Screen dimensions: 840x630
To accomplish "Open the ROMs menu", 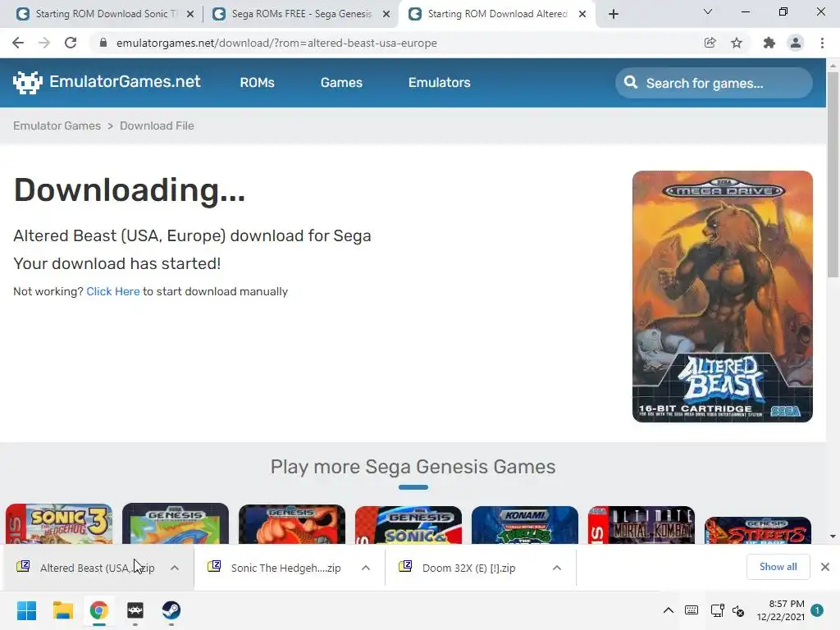I will pyautogui.click(x=257, y=83).
